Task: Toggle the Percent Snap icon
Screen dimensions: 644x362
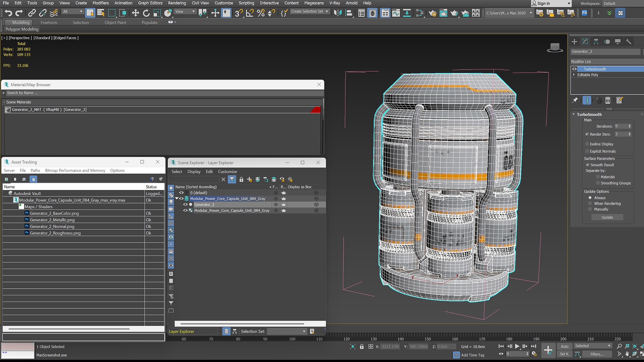Action: [x=261, y=13]
